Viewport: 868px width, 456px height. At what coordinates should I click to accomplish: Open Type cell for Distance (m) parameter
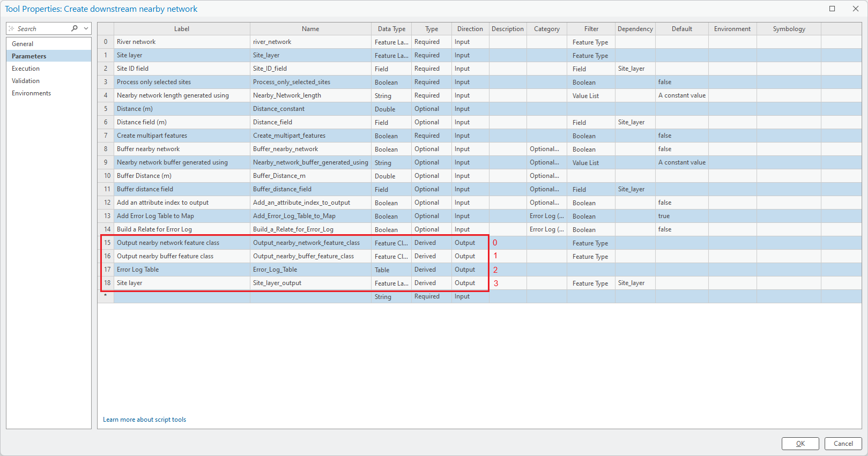click(431, 109)
